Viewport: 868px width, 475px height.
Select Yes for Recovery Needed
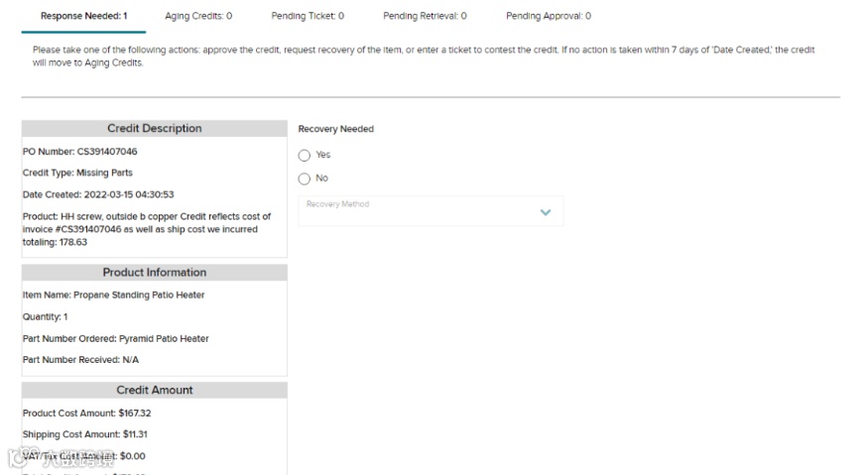[305, 156]
